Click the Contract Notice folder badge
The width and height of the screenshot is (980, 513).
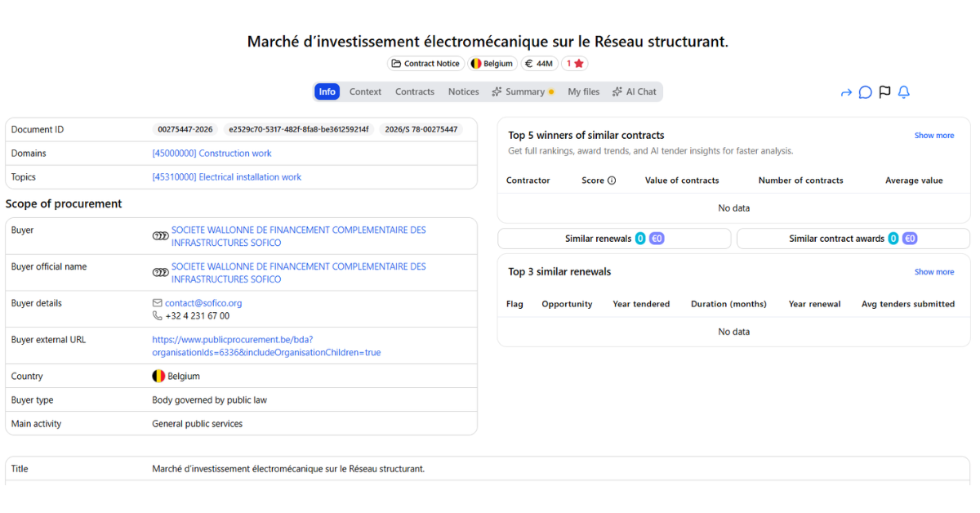[x=425, y=64]
